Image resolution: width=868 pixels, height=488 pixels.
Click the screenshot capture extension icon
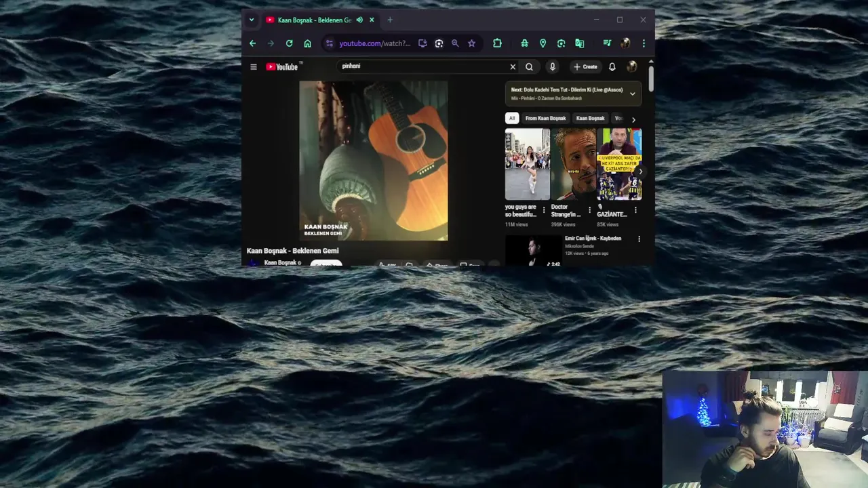(x=561, y=43)
